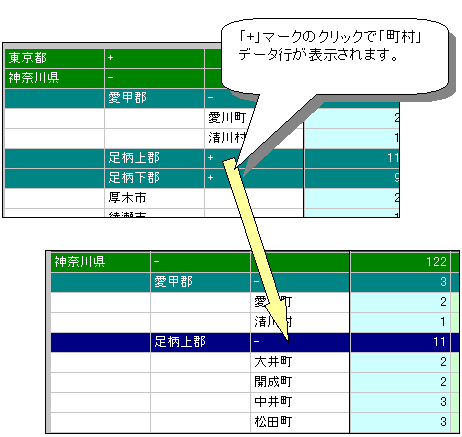Click the highlighted 11 value cell
The image size is (462, 437).
pos(400,342)
